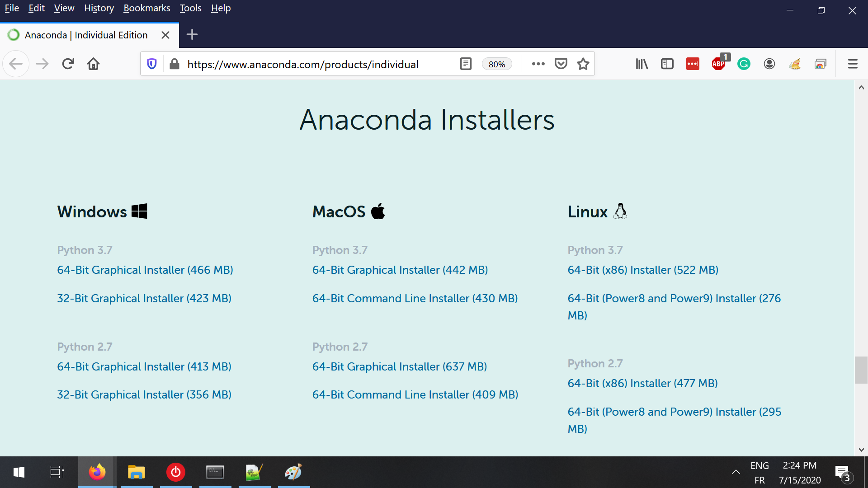The image size is (868, 488).
Task: Download Linux 64-Bit (x86) Installer (522 MB)
Action: [x=643, y=270]
